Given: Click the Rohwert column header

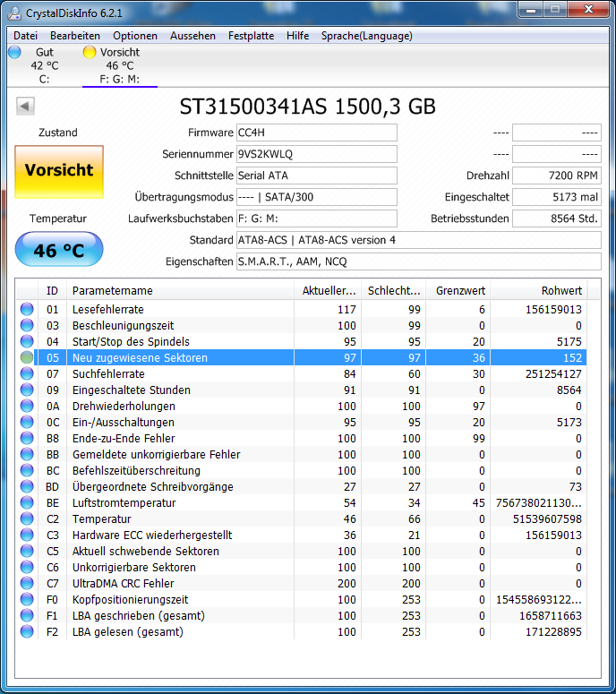Looking at the screenshot, I should point(539,291).
